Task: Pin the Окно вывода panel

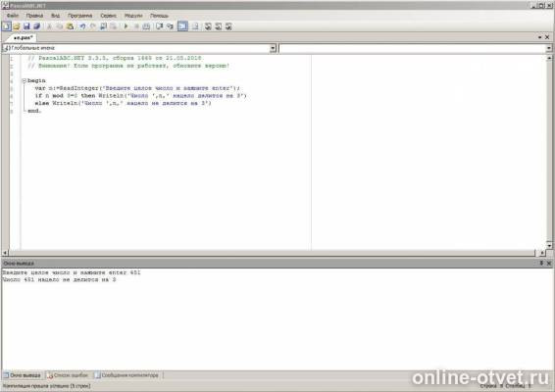Action: tap(541, 264)
